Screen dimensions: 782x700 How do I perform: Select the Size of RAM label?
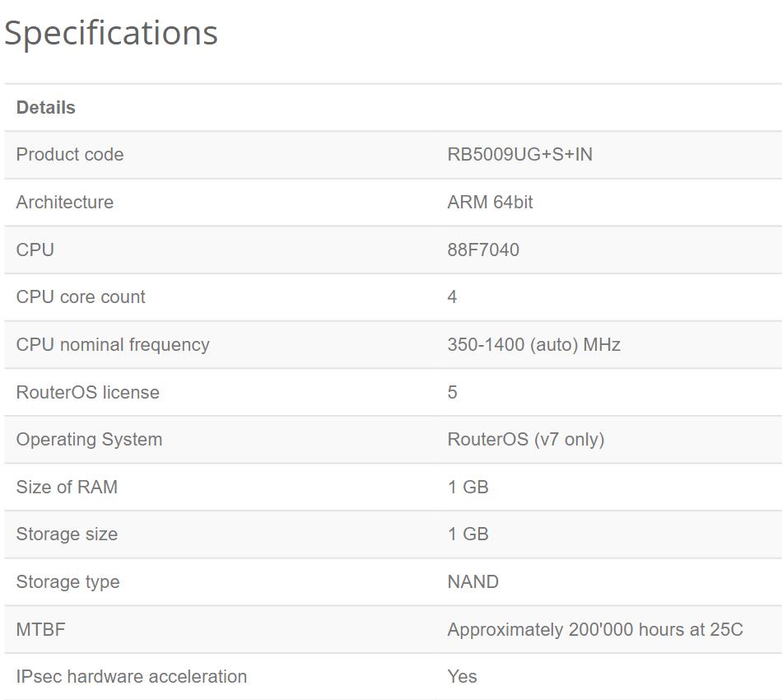67,488
